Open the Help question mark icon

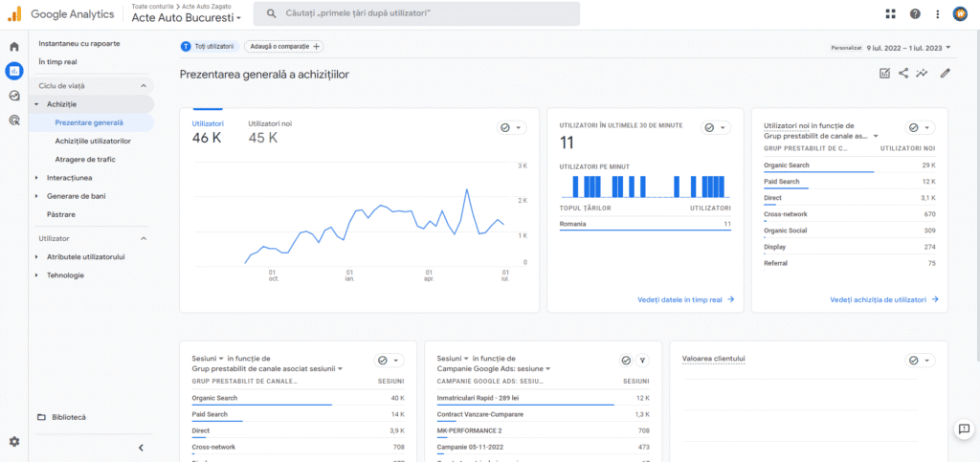[915, 14]
